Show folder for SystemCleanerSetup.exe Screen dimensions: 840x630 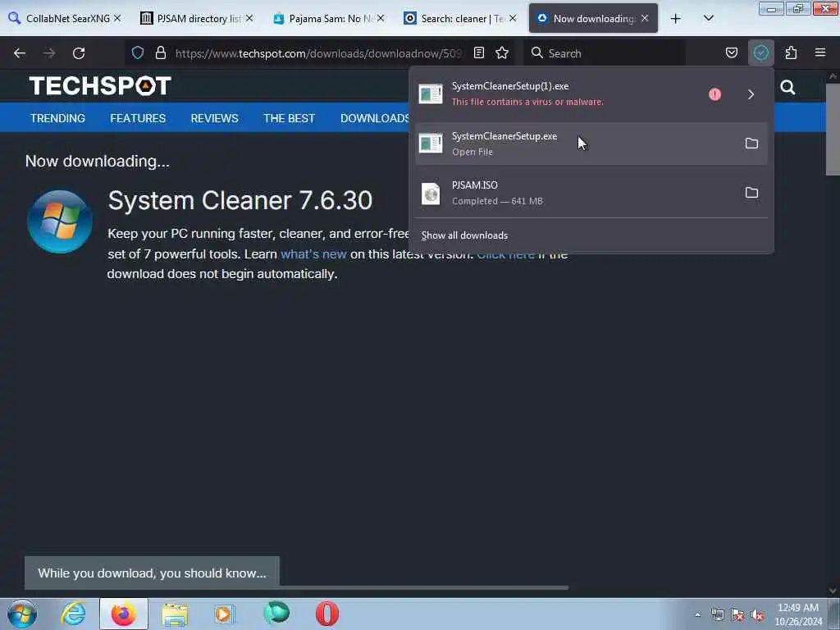point(751,143)
